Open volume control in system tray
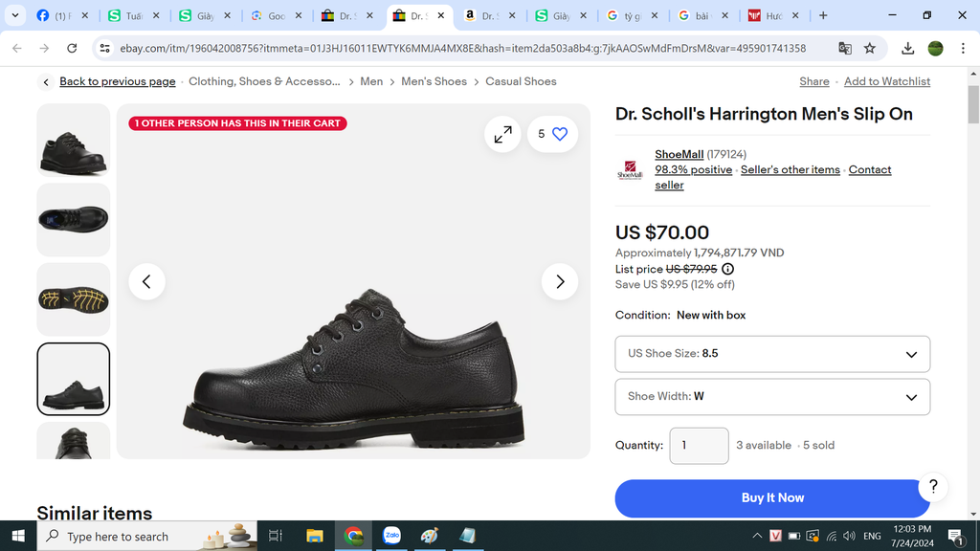The height and width of the screenshot is (551, 980). coord(849,536)
